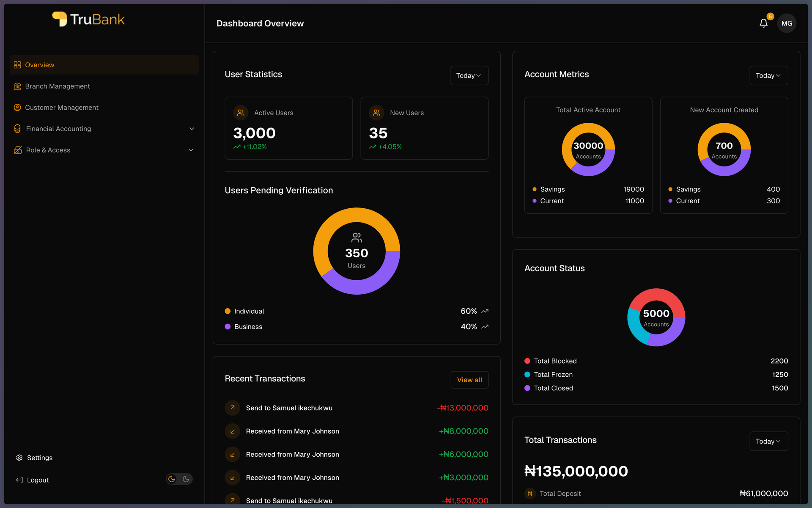Select the Branch Management sidebar icon
812x508 pixels.
pos(17,86)
